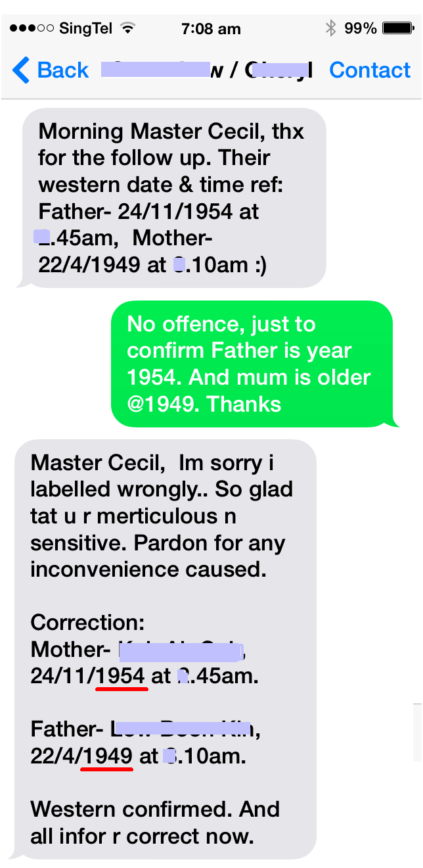This screenshot has width=423, height=868.
Task: Tap the red-underlined 1954 year in the correction
Action: coord(122,676)
